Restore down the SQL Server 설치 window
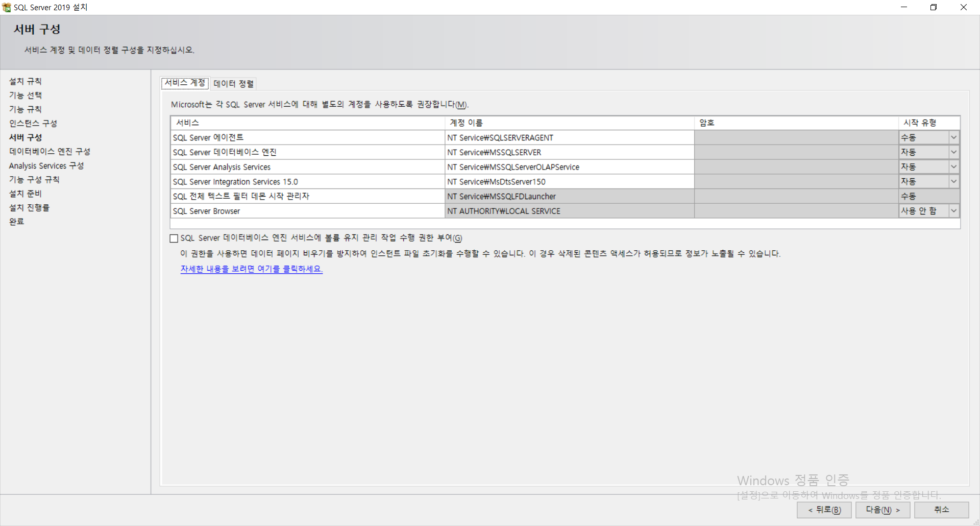The width and height of the screenshot is (980, 526). tap(934, 7)
